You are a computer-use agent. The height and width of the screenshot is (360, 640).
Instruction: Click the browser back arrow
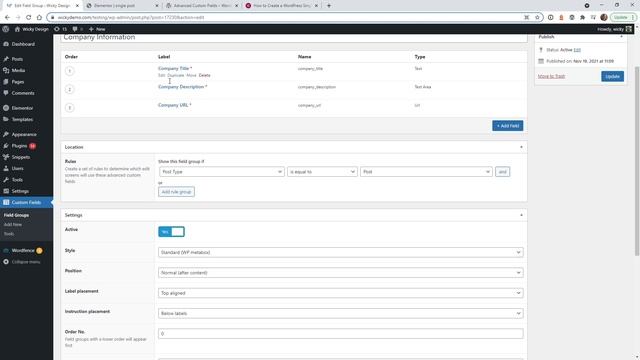[x=7, y=18]
